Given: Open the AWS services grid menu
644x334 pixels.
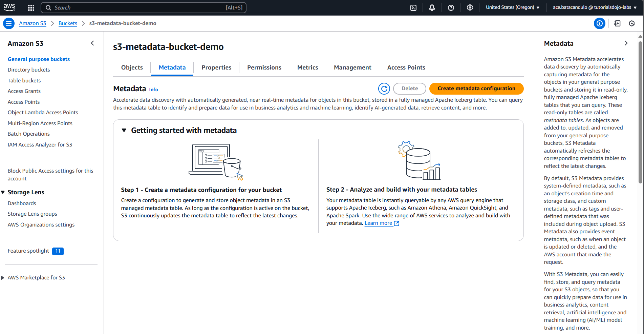Looking at the screenshot, I should [x=31, y=7].
